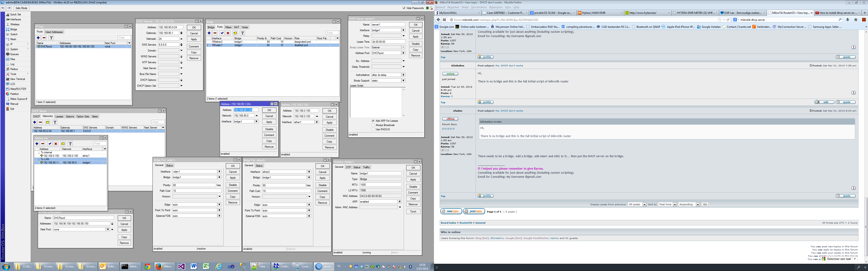Open Interfaces in the WinBox sidebar
This screenshot has width=868, height=271.
click(16, 19)
